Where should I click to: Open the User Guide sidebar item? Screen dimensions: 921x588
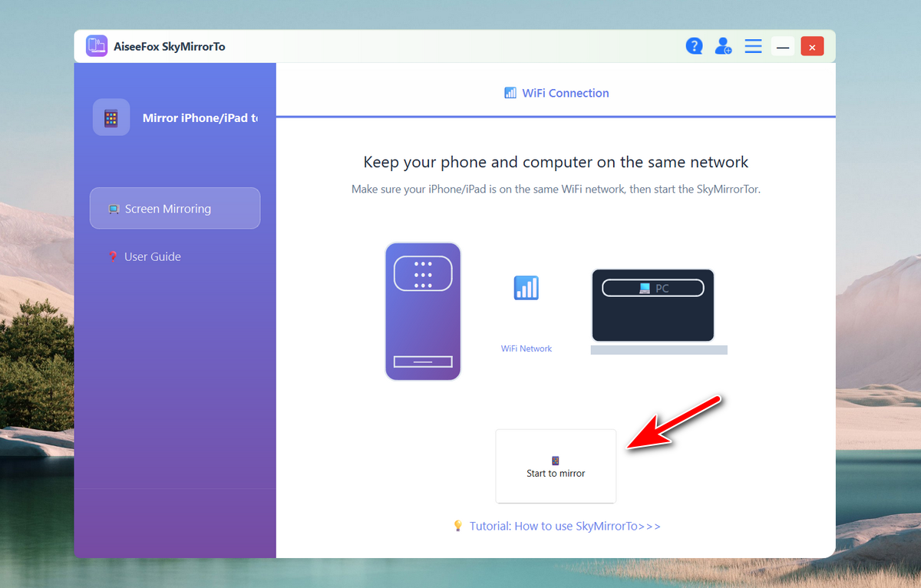pyautogui.click(x=152, y=256)
